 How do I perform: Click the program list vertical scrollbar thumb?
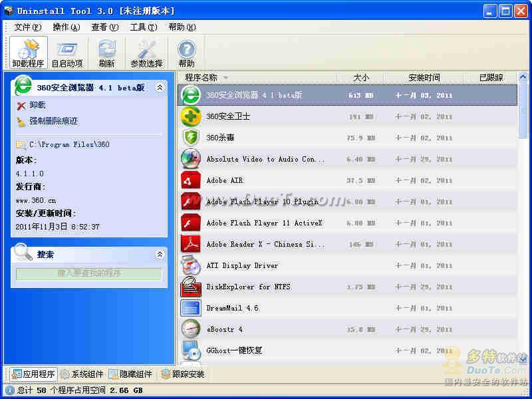[523, 110]
